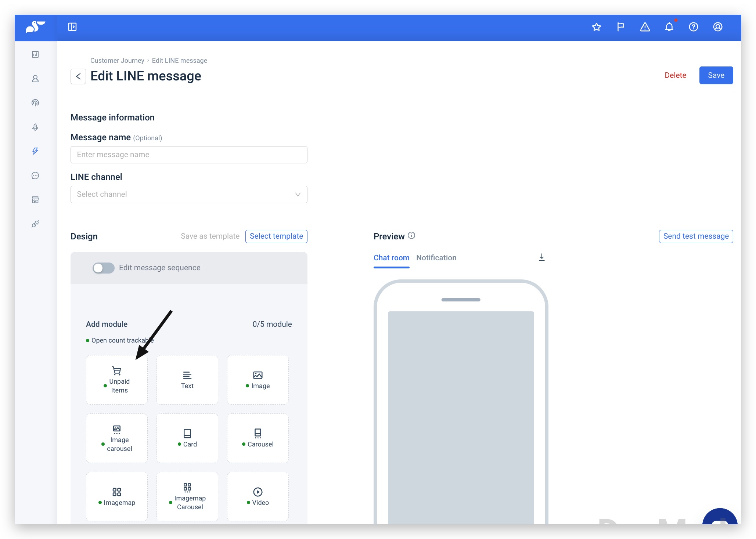Screen dimensions: 756x539
Task: Switch to the Notification tab
Action: click(x=436, y=258)
